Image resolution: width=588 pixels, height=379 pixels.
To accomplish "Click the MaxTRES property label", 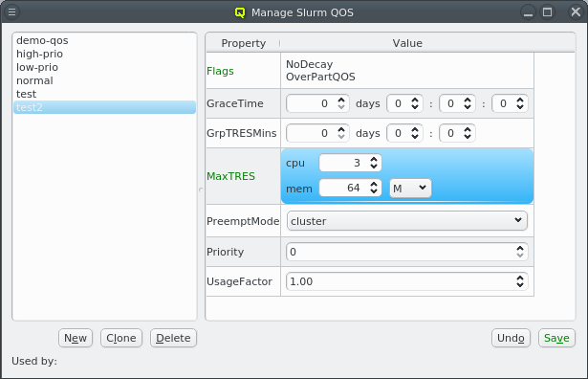I will pyautogui.click(x=230, y=176).
